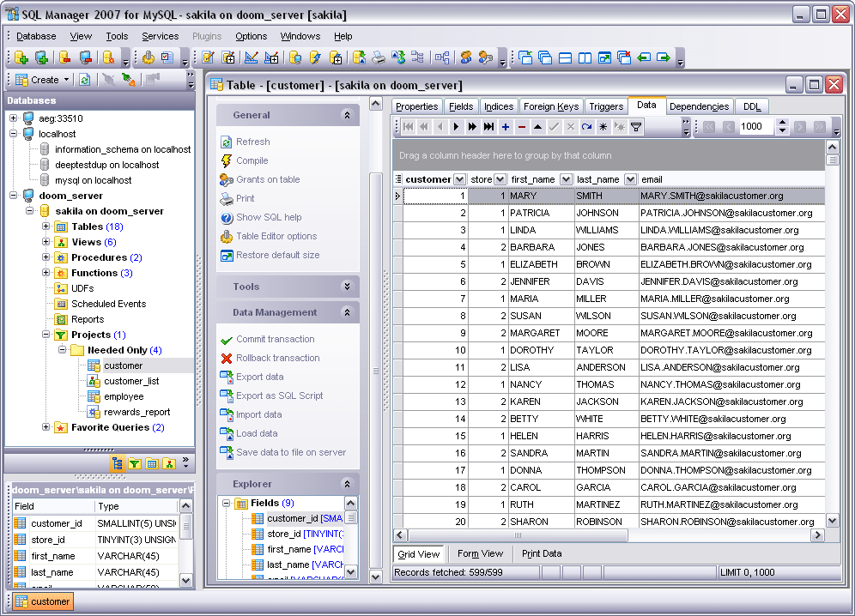The width and height of the screenshot is (855, 616).
Task: Increase the records limit with up arrow
Action: 783,123
